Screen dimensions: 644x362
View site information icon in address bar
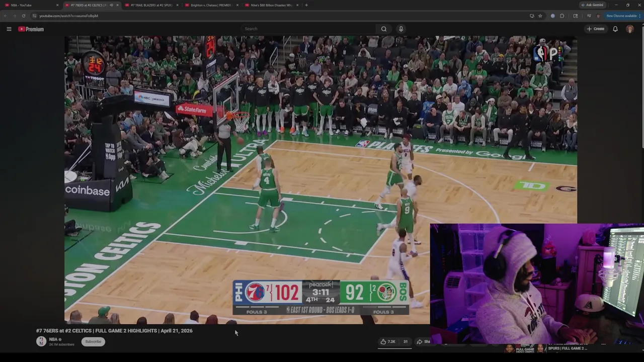[34, 16]
